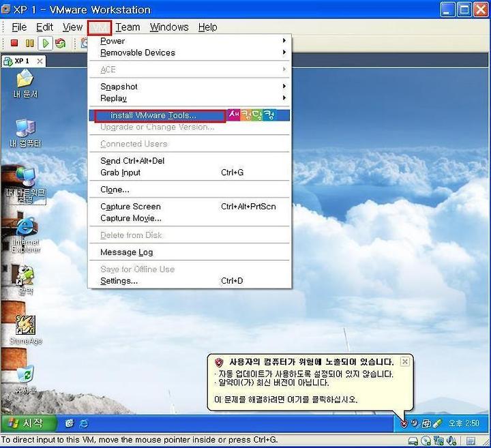Select the network places desktop icon
Image resolution: width=491 pixels, height=448 pixels.
tap(26, 186)
